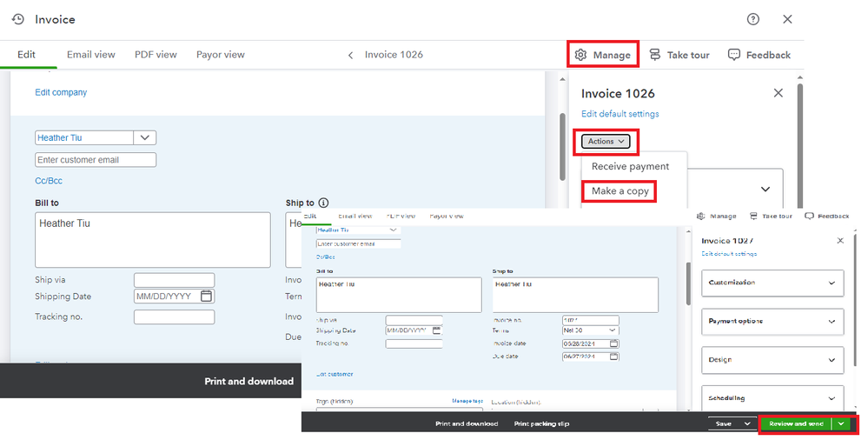Viewport: 868px width, 440px height.
Task: Open Manage gear in Invoice 1027 window
Action: coord(716,217)
